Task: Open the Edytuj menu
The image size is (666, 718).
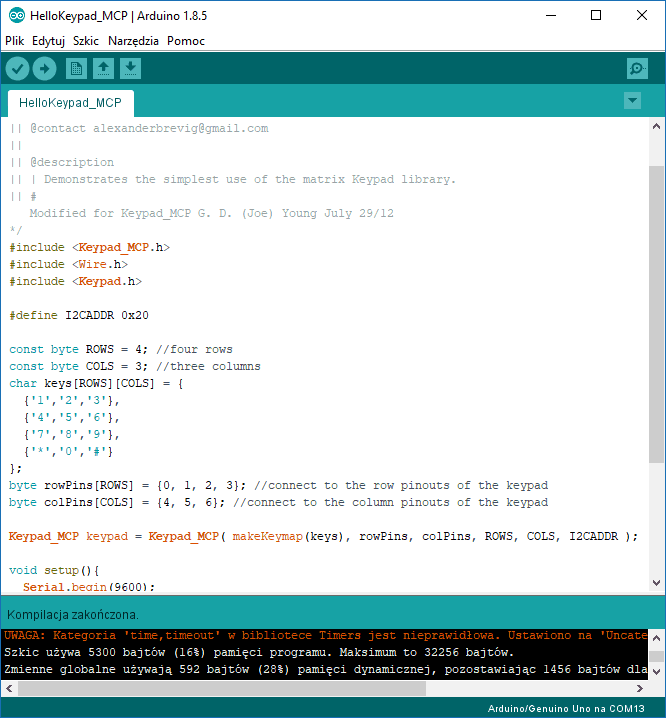Action: [48, 41]
